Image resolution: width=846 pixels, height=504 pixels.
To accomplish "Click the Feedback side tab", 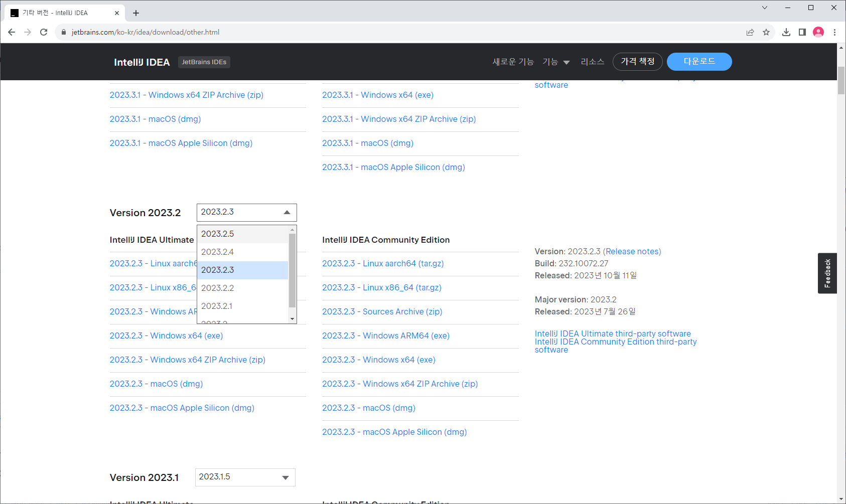I will point(827,273).
